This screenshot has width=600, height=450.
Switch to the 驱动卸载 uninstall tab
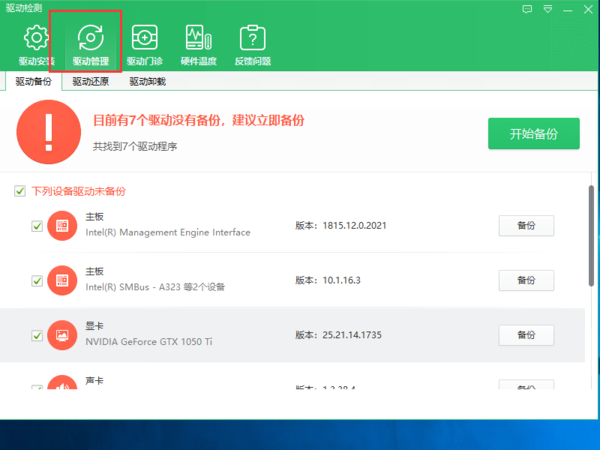(147, 82)
